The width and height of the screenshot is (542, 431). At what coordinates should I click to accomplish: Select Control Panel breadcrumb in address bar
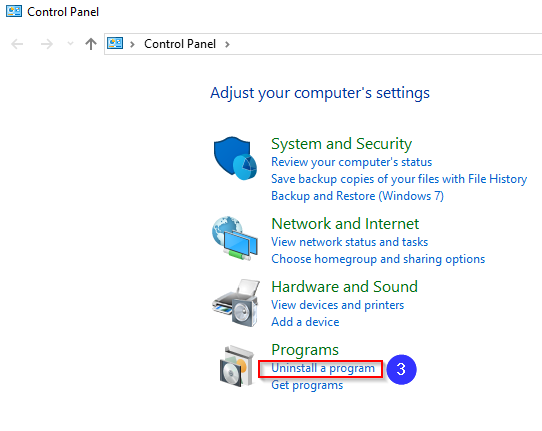pyautogui.click(x=180, y=44)
